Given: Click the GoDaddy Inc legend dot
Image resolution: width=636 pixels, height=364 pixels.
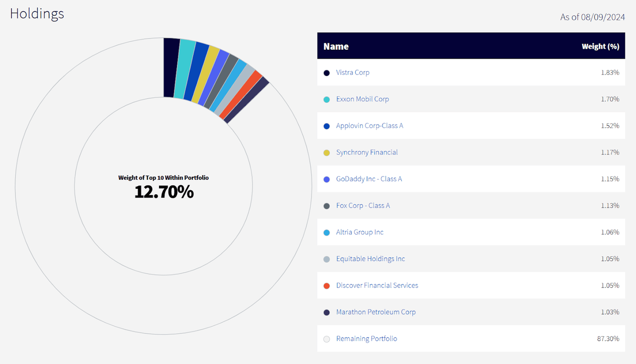Looking at the screenshot, I should 326,179.
